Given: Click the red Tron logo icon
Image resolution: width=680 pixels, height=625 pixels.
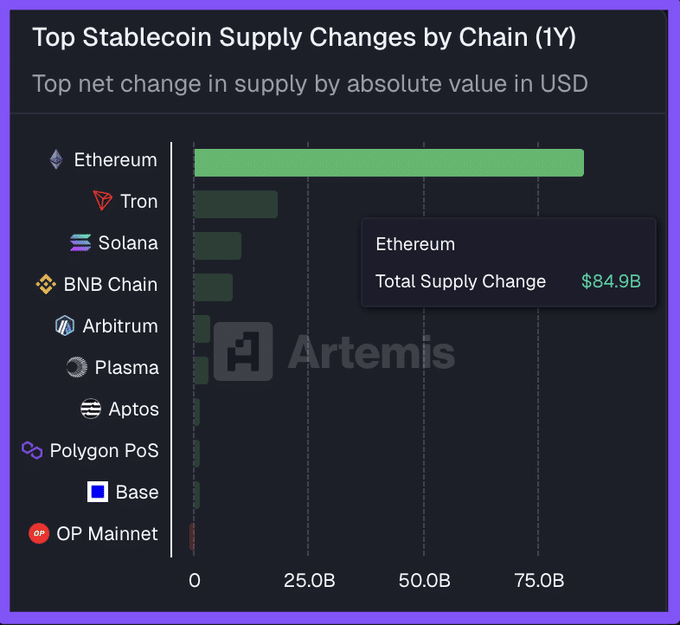Looking at the screenshot, I should coord(102,201).
